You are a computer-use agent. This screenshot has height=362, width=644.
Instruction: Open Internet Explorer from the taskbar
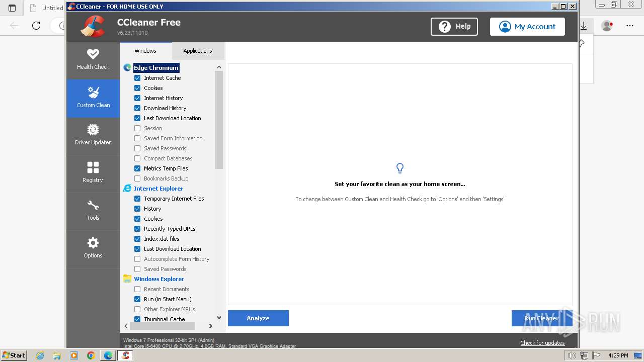(x=40, y=355)
